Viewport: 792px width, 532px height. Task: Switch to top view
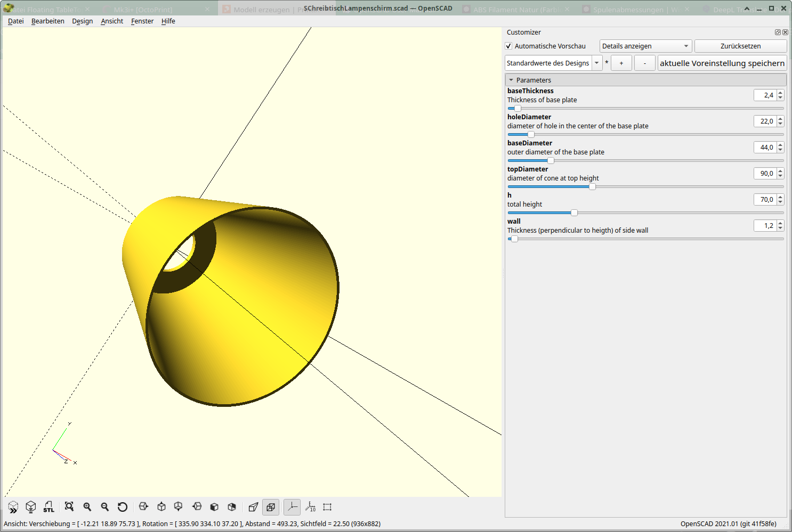point(161,507)
